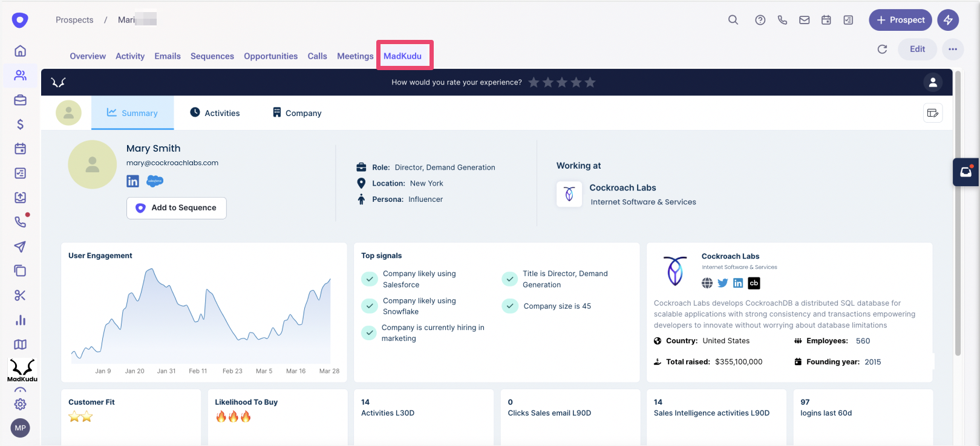The height and width of the screenshot is (446, 980).
Task: Rate experience with the third star
Action: tap(562, 82)
